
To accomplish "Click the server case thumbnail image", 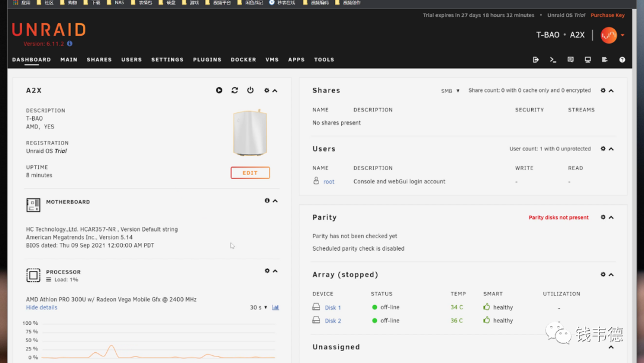I will (250, 133).
